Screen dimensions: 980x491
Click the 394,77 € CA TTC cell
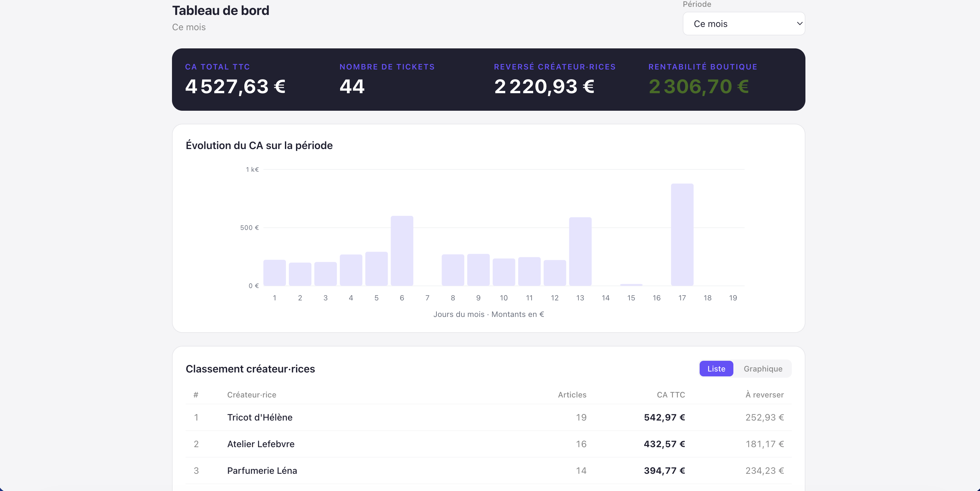click(664, 471)
